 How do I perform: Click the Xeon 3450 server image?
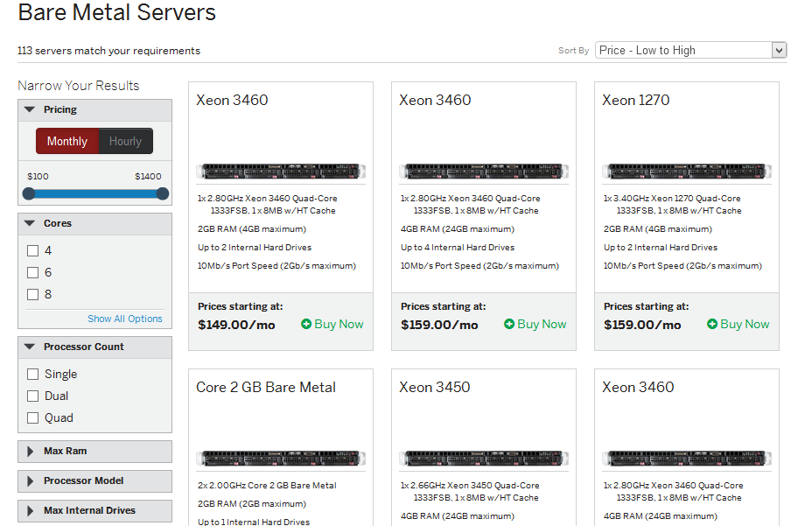click(x=484, y=458)
